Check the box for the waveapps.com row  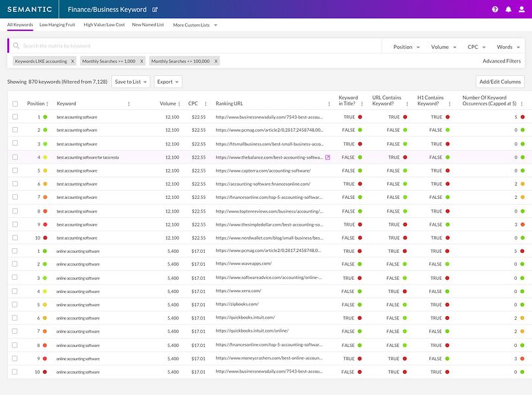point(14,264)
